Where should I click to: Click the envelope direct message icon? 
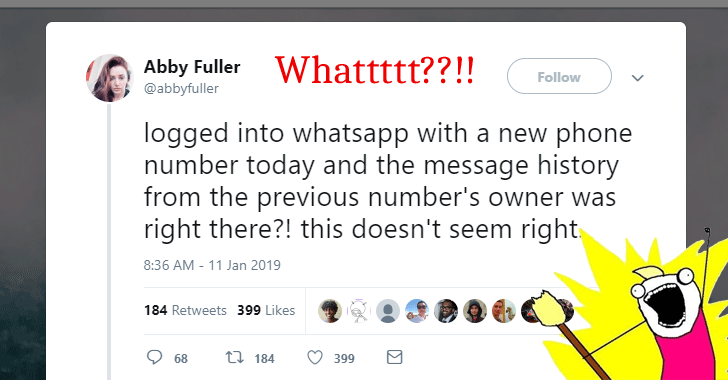tap(394, 357)
